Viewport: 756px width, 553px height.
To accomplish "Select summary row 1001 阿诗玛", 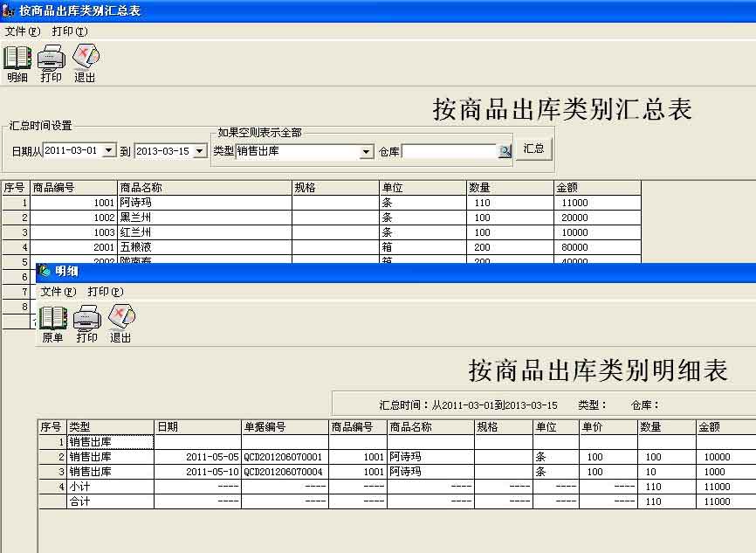I will (x=135, y=203).
